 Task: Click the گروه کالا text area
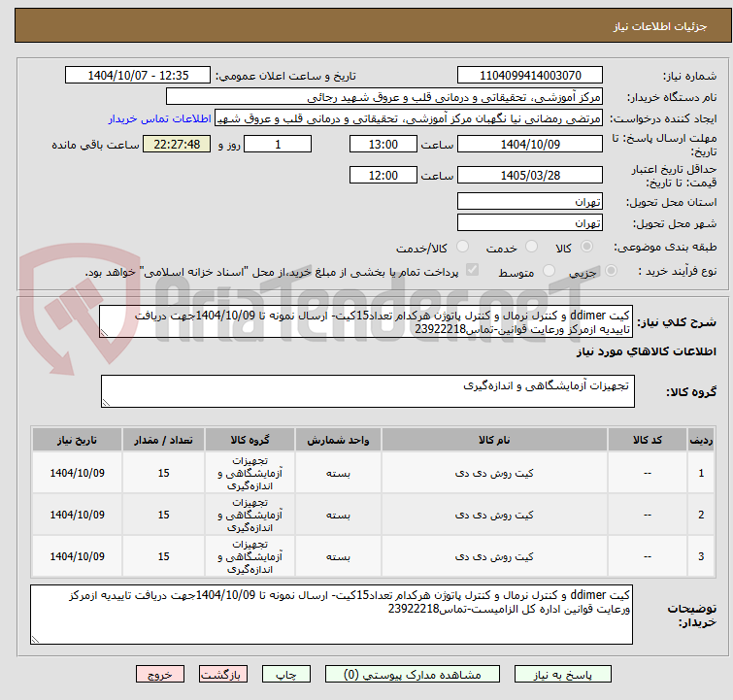(367, 391)
